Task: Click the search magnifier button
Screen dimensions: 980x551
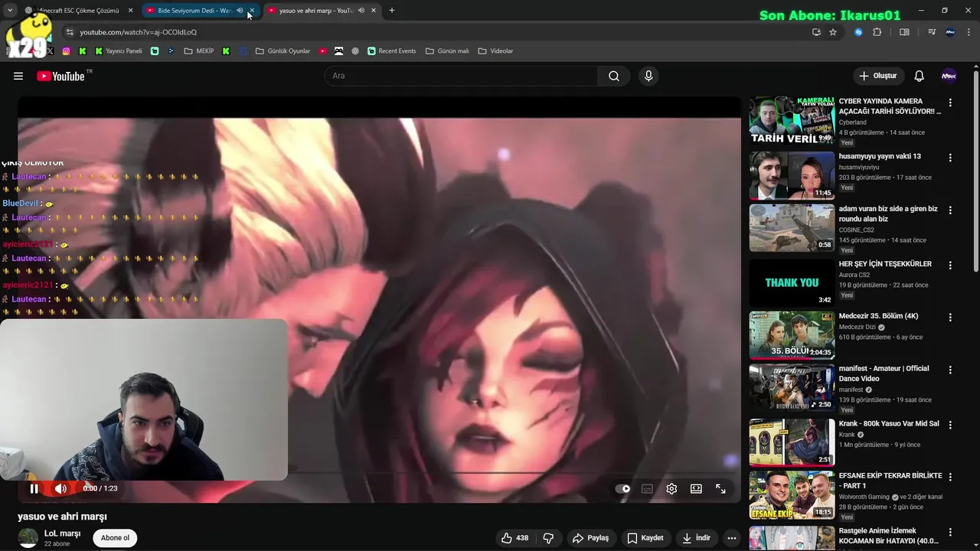Action: point(614,76)
